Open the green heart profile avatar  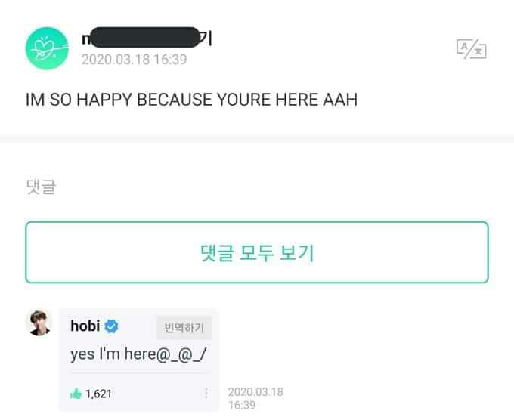(x=47, y=48)
